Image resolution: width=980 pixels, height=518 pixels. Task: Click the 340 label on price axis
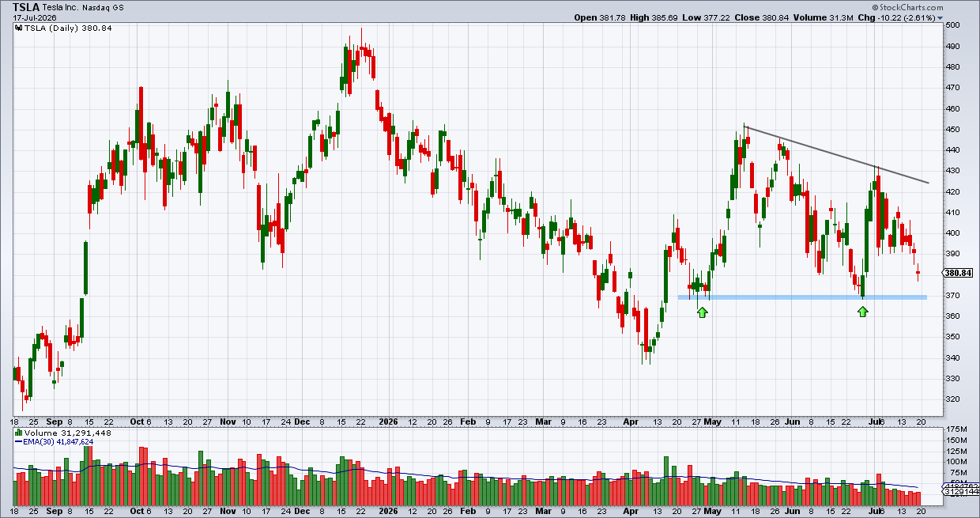coord(952,357)
